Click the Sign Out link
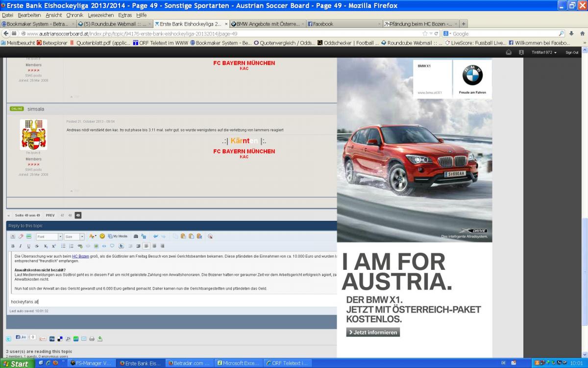Image resolution: width=588 pixels, height=368 pixels. click(x=572, y=53)
